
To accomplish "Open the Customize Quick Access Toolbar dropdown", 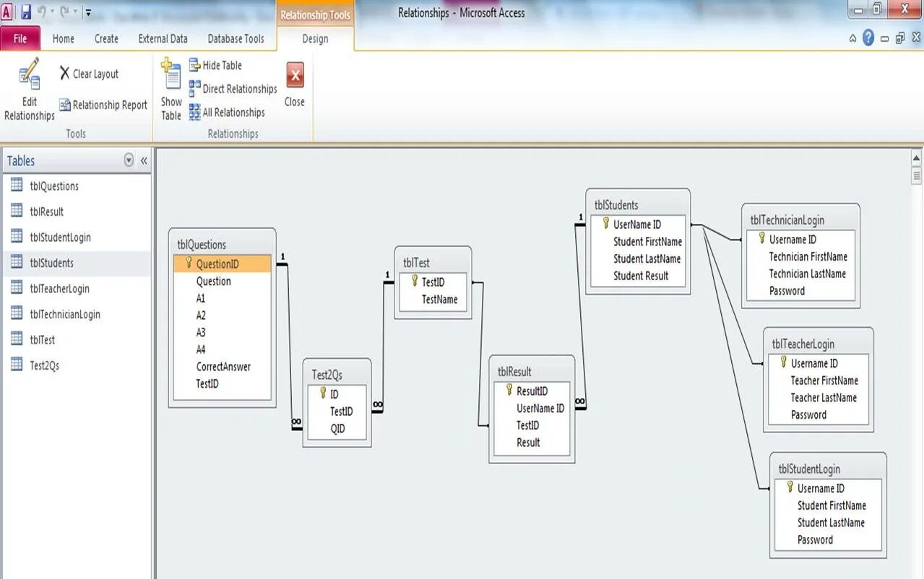I will [87, 12].
